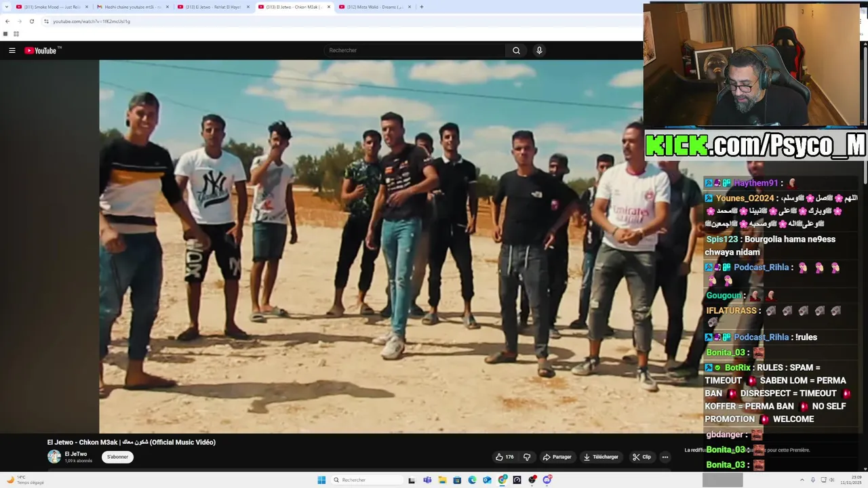Click the Télécharger download button
Screen dimensions: 868x488
click(x=601, y=457)
